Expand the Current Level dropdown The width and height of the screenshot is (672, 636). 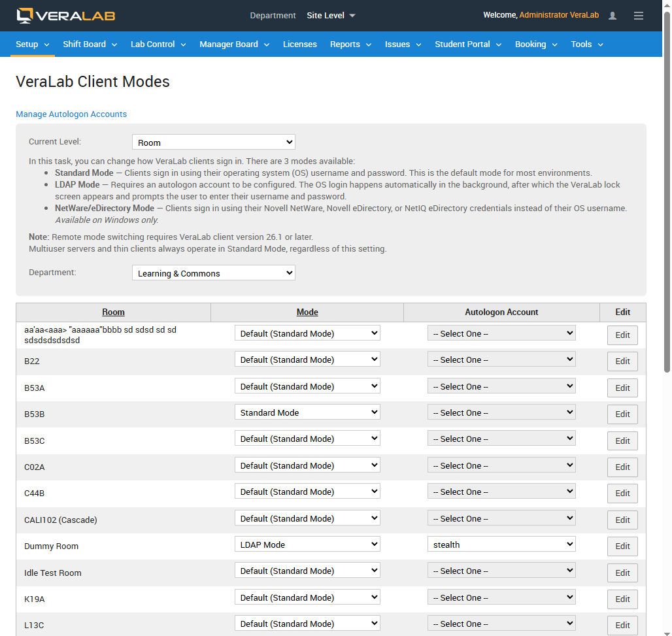tap(213, 142)
